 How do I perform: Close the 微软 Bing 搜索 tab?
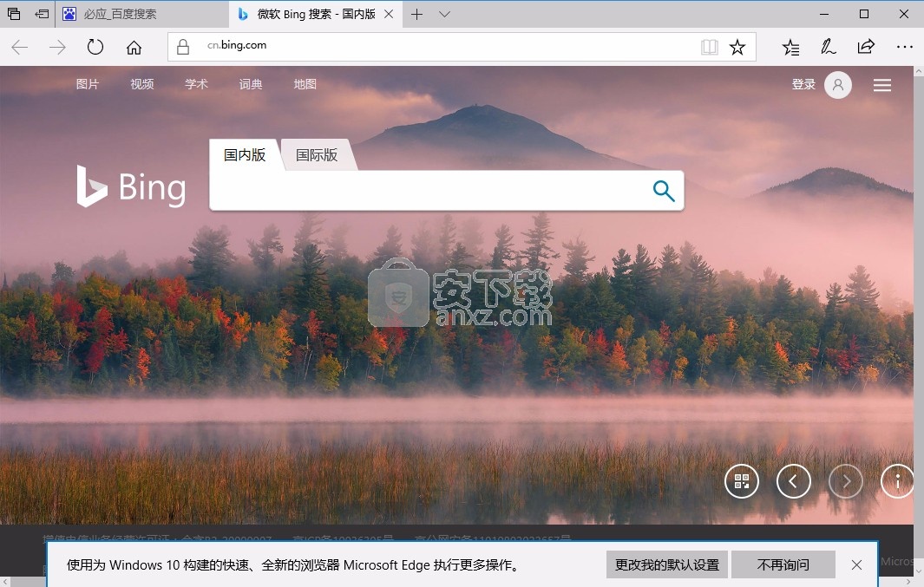(x=389, y=14)
